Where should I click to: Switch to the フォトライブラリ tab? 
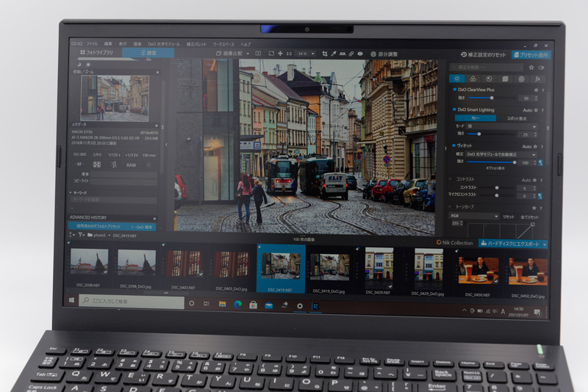click(96, 52)
